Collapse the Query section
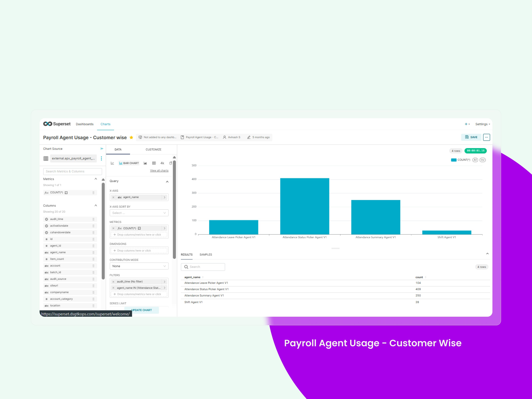 [x=167, y=182]
